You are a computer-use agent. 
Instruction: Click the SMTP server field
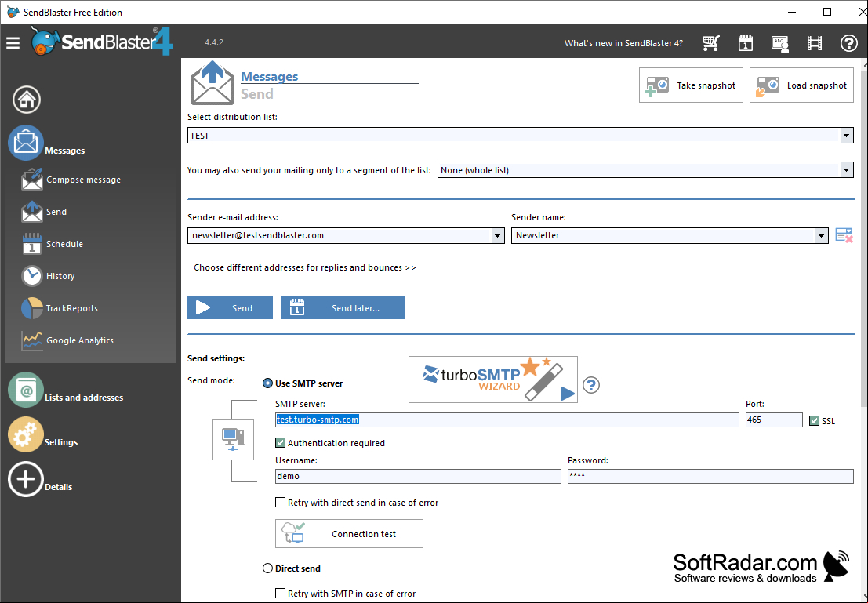coord(507,420)
